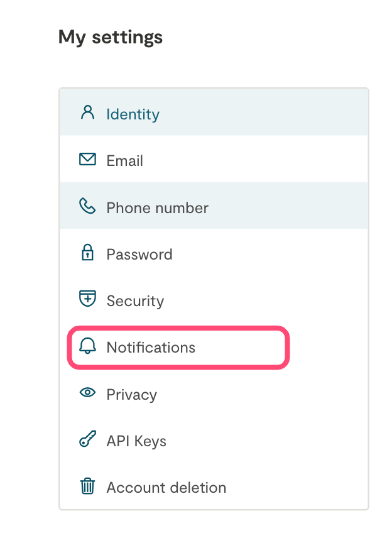The height and width of the screenshot is (538, 392).
Task: Select the Phone number menu item
Action: pyautogui.click(x=157, y=207)
